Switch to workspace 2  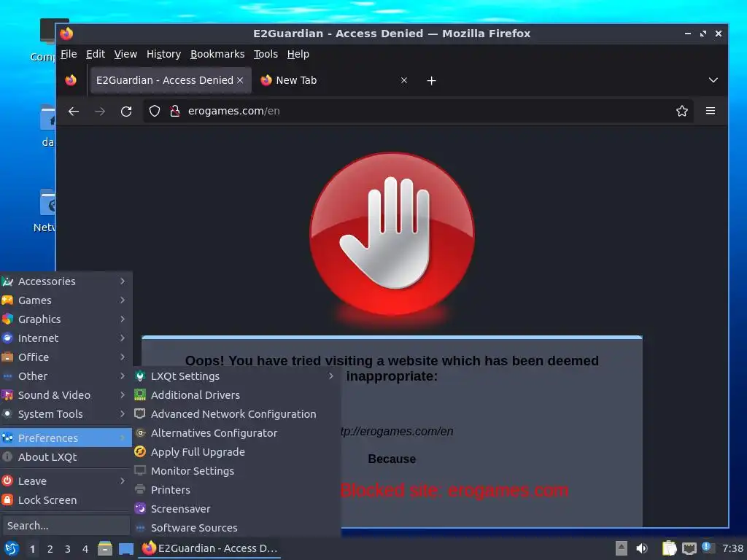[x=50, y=549]
